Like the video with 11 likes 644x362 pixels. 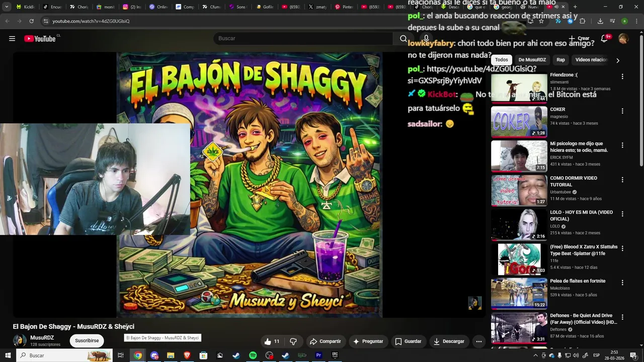point(272,341)
